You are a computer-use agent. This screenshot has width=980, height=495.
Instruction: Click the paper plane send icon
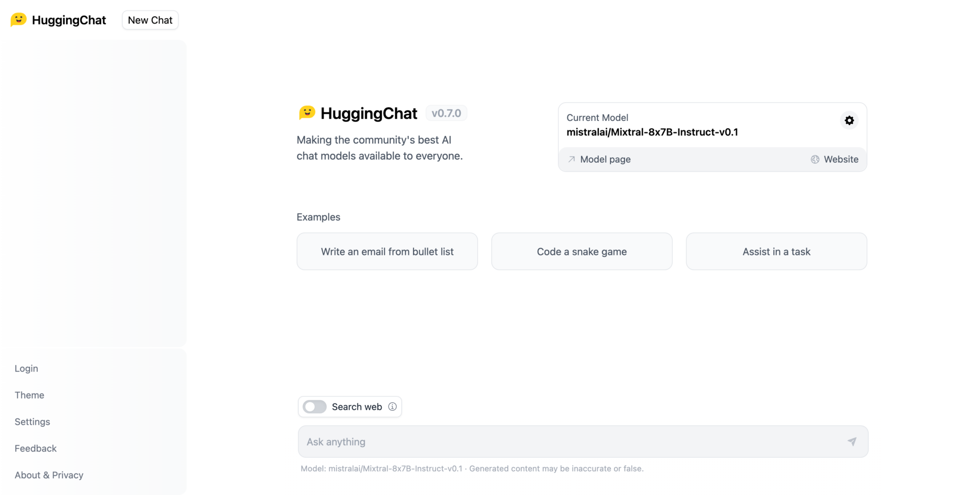pyautogui.click(x=852, y=441)
